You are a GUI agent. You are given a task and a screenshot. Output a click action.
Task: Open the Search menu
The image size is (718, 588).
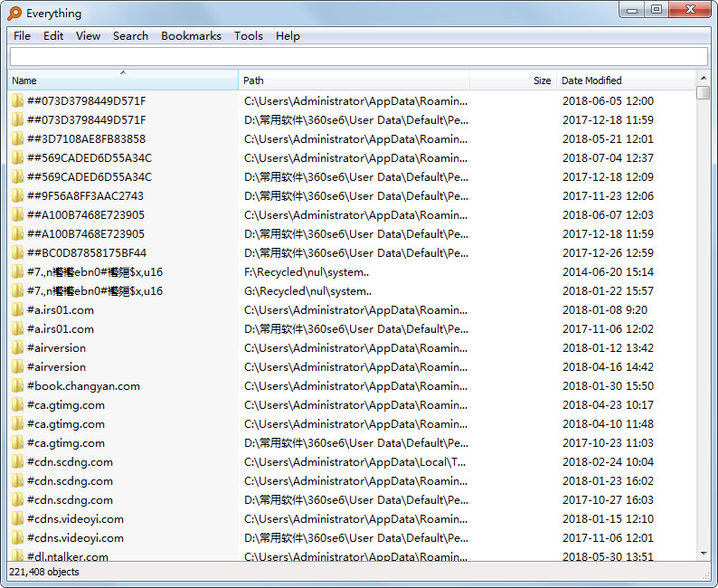click(x=130, y=35)
